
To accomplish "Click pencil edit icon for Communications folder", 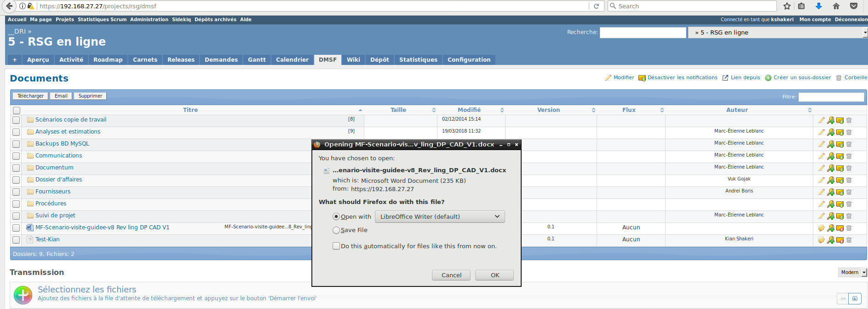I will pyautogui.click(x=822, y=156).
